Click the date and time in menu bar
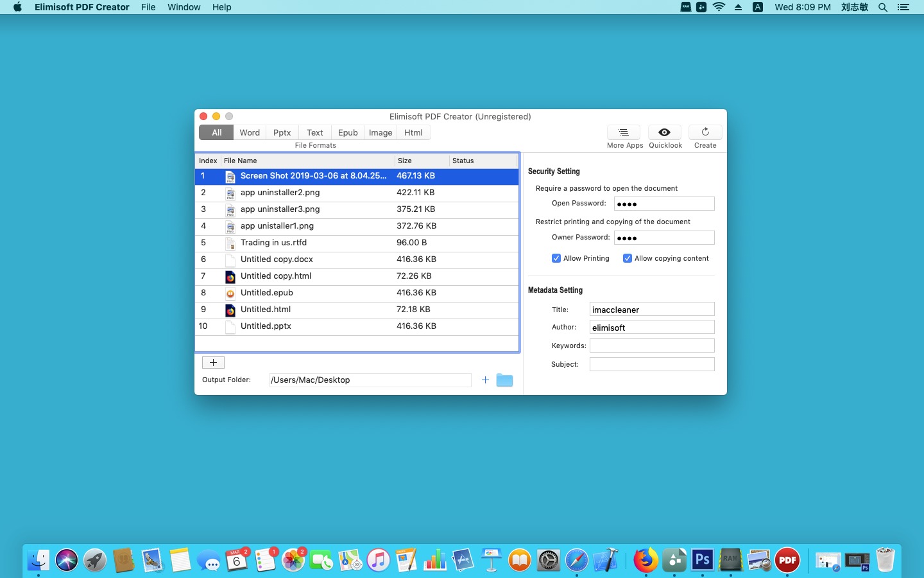The image size is (924, 578). pos(802,7)
